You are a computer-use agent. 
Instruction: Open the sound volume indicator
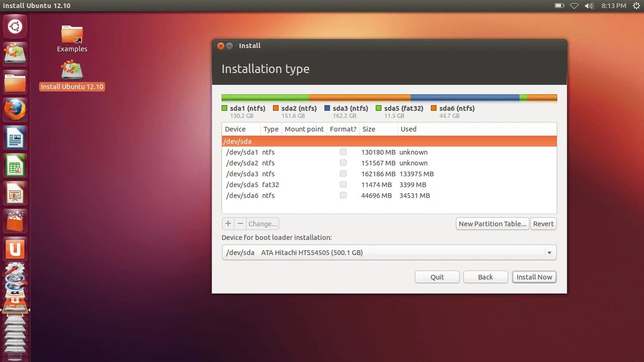coord(589,6)
